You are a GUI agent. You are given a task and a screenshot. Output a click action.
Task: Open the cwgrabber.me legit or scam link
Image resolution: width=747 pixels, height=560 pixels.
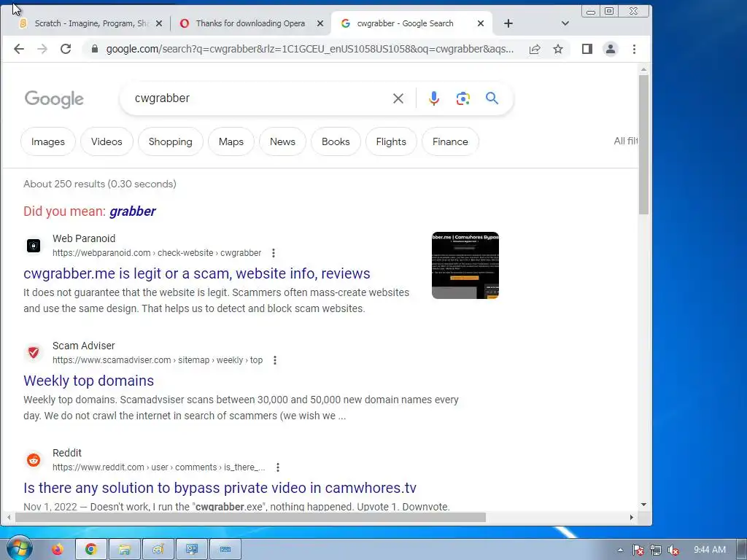click(x=197, y=273)
